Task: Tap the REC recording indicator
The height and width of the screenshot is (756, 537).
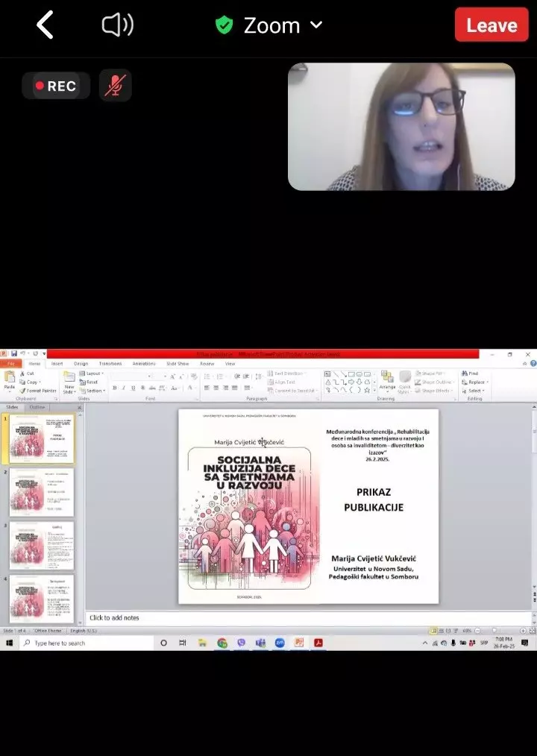Action: click(x=56, y=86)
